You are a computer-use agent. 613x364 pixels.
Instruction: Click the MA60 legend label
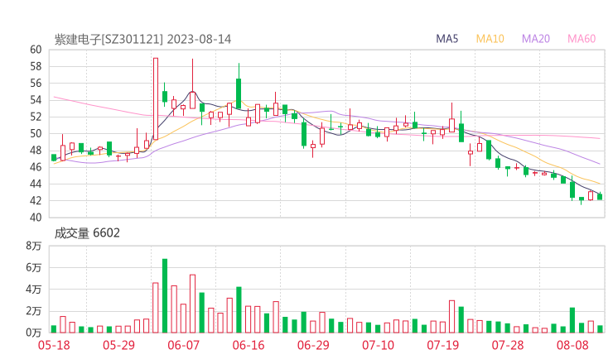coord(582,39)
